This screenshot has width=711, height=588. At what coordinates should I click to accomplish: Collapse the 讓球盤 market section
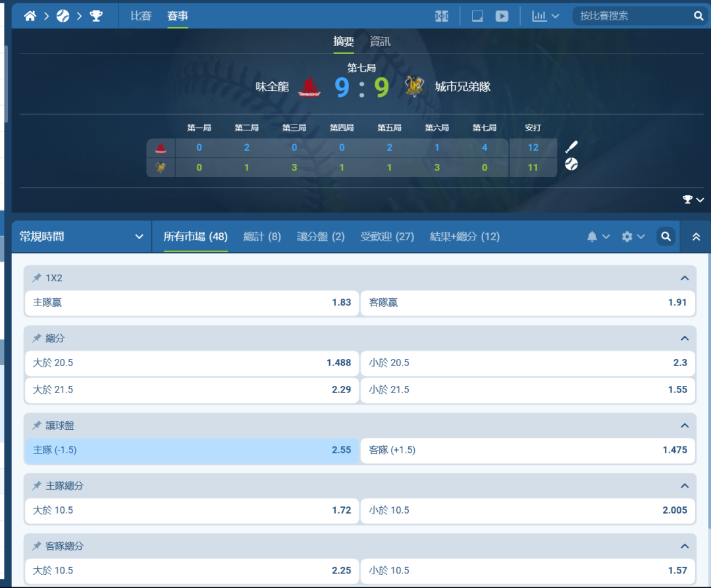[x=685, y=425]
